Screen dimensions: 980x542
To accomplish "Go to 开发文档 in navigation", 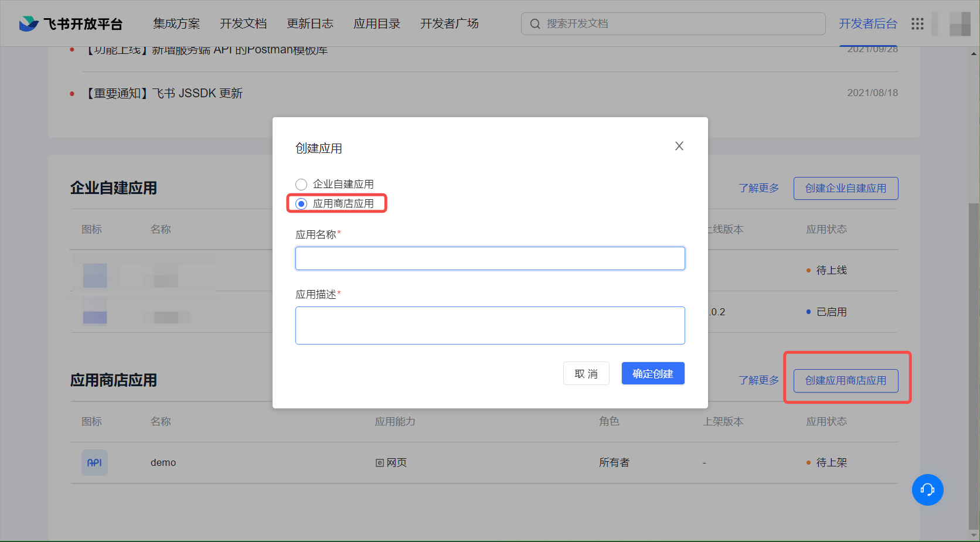I will (243, 23).
